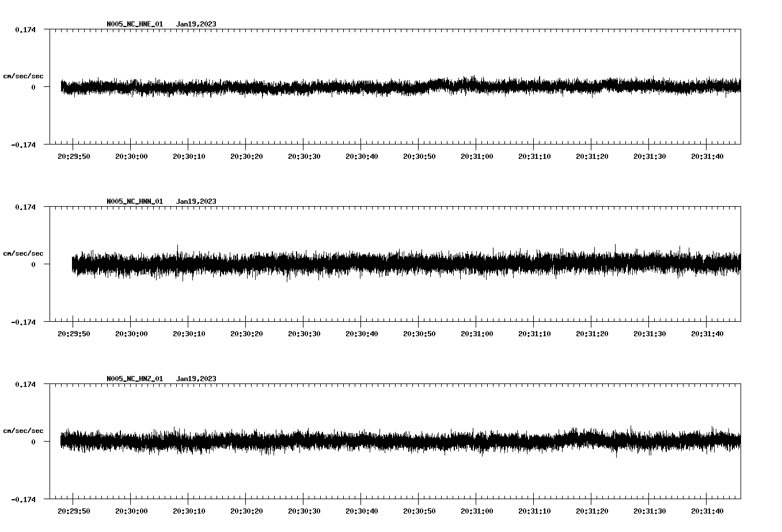Select the Jan19,2023 date on top plot
The image size is (782, 532).
click(x=196, y=24)
